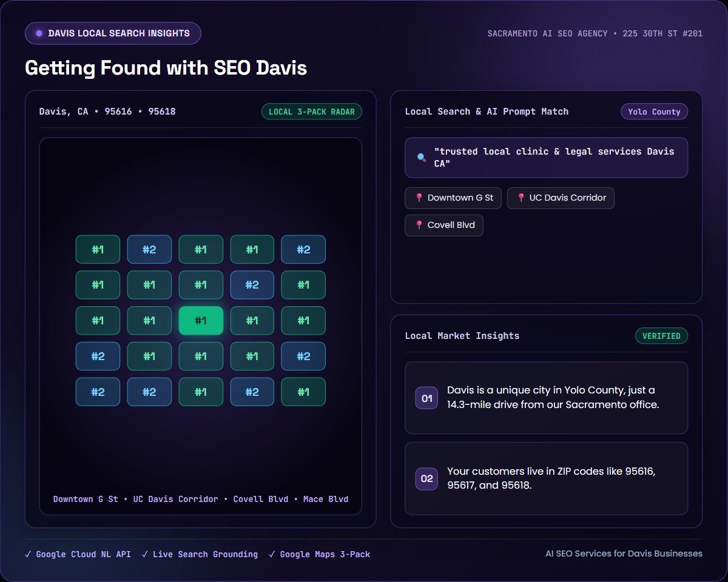Click the purple dot in the Davis Local Search Insights badge

(39, 33)
